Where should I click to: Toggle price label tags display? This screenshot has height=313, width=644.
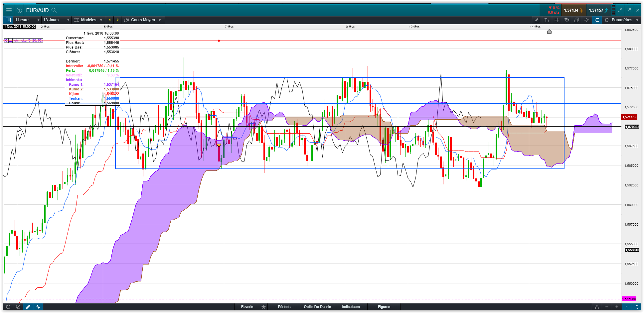[x=597, y=20]
